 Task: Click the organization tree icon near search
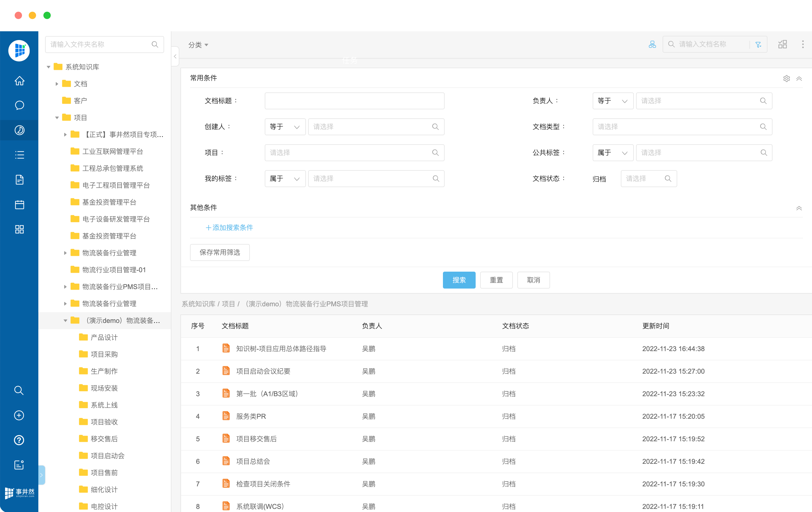click(652, 45)
